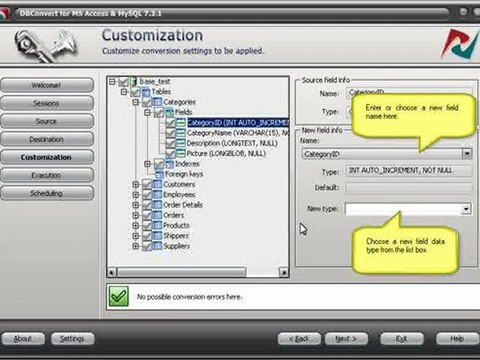Collapse the base_test root node

tap(112, 82)
